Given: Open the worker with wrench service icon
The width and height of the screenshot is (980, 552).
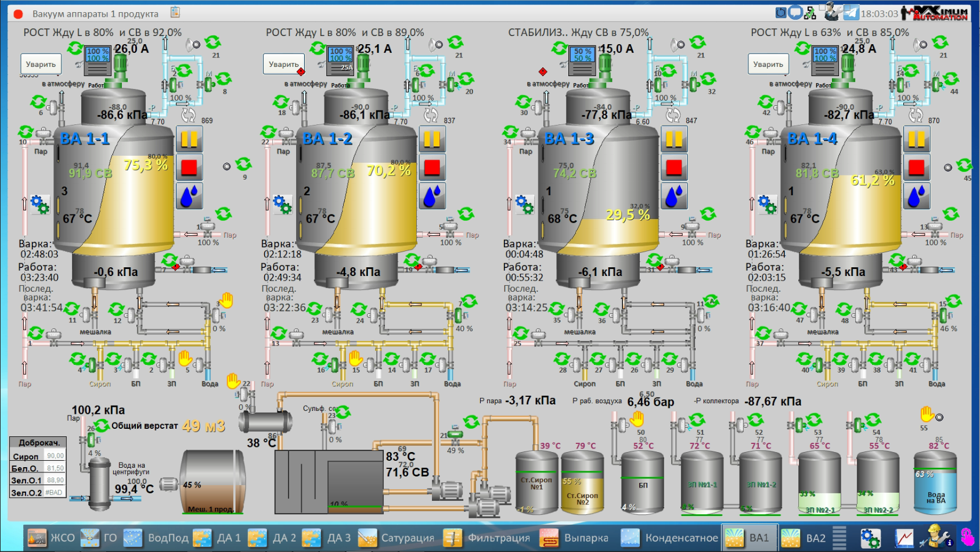Looking at the screenshot, I should point(934,537).
